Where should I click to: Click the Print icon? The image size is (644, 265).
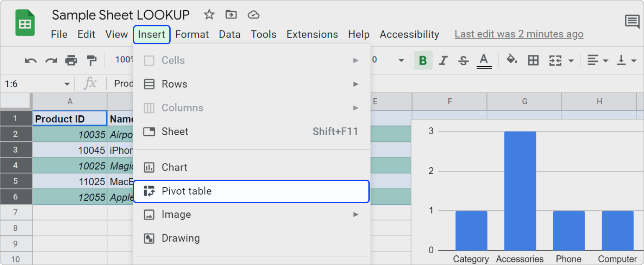[x=71, y=61]
